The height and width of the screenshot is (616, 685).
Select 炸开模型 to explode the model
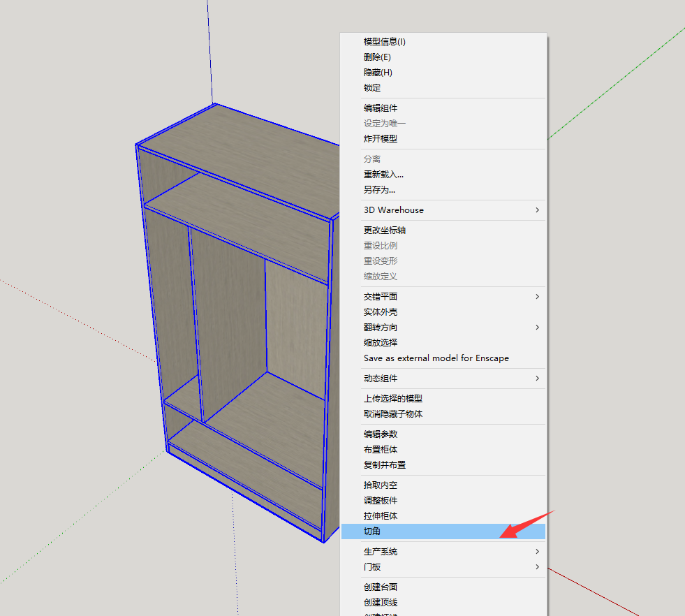point(381,139)
